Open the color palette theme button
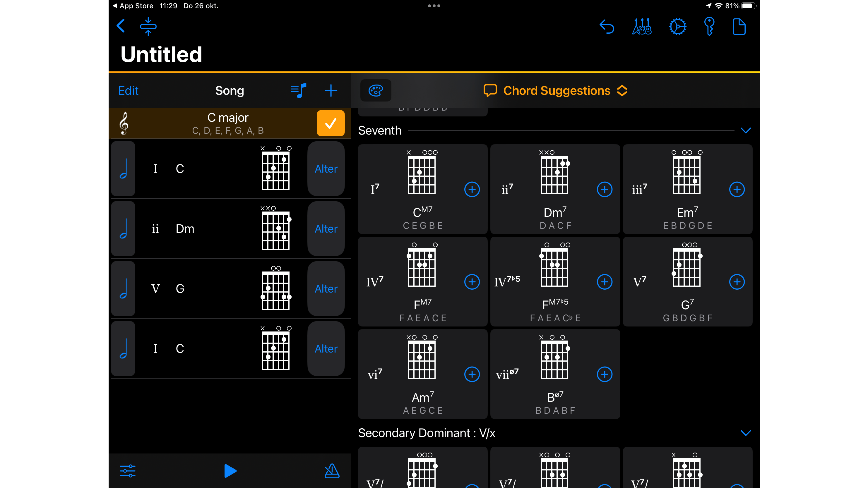 tap(376, 91)
